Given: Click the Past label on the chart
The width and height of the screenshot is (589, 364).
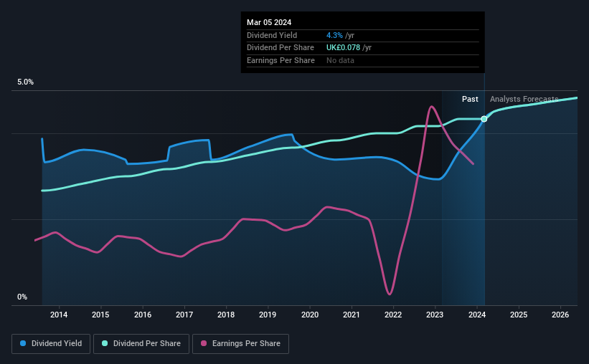Looking at the screenshot, I should pos(470,99).
